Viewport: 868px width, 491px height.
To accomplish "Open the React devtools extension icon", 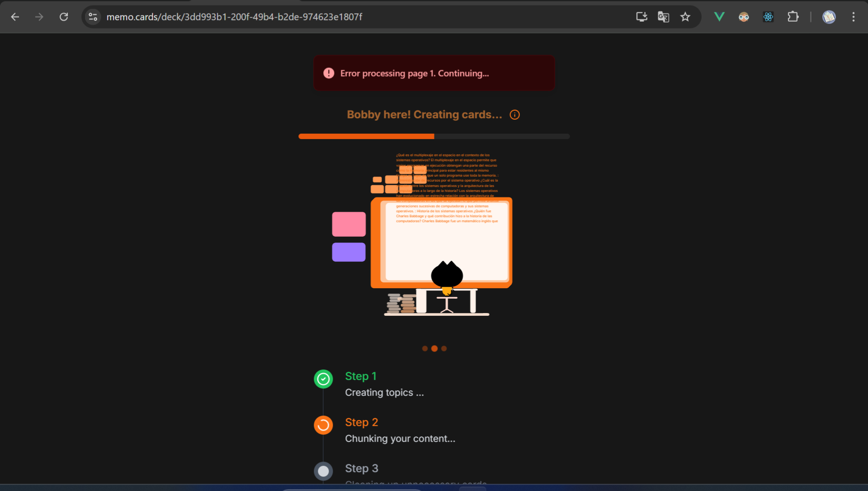I will pos(768,17).
